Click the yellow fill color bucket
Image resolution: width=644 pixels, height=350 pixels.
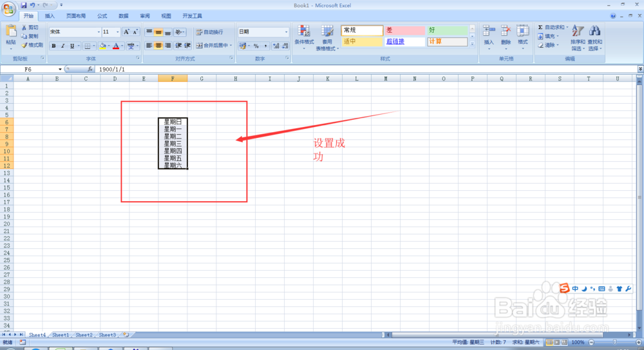[x=102, y=46]
